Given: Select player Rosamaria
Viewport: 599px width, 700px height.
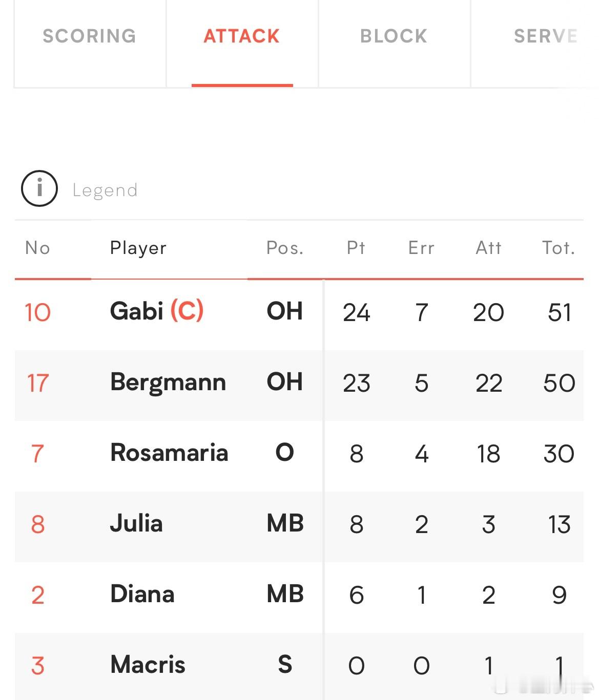Looking at the screenshot, I should [169, 453].
